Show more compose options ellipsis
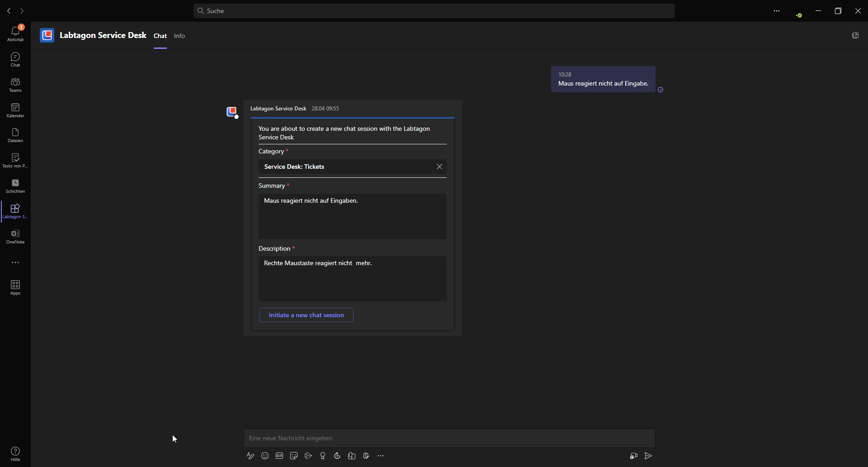868x467 pixels. click(381, 456)
